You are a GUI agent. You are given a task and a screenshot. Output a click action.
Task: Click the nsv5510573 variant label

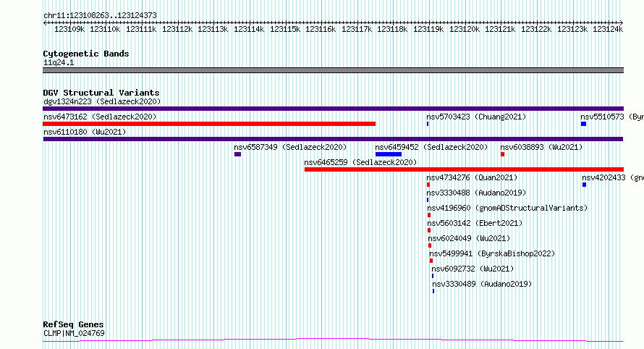612,117
